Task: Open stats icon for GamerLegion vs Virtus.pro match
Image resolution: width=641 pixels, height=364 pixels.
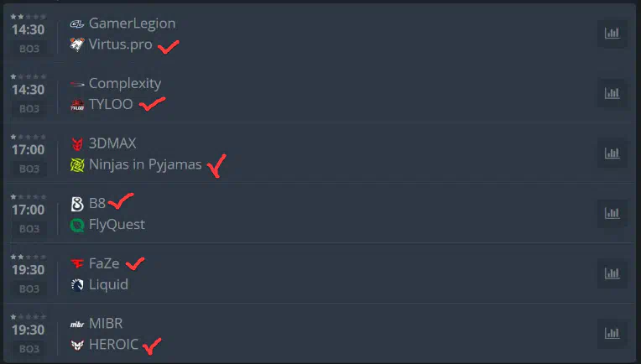Action: click(612, 33)
